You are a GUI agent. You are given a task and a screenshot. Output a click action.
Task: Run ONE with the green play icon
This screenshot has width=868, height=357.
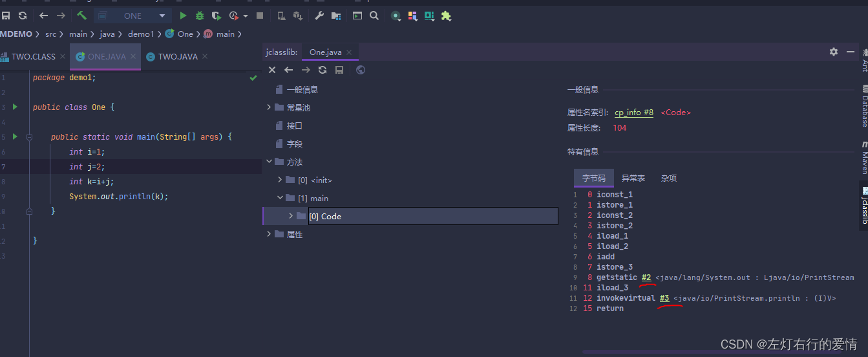pyautogui.click(x=183, y=16)
